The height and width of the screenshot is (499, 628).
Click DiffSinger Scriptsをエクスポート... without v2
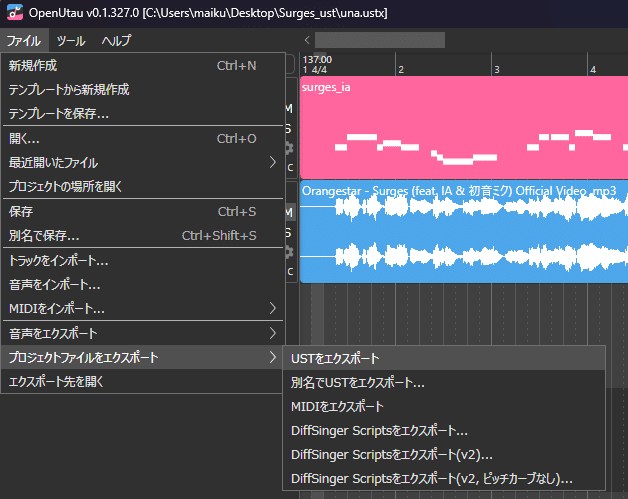tap(444, 431)
